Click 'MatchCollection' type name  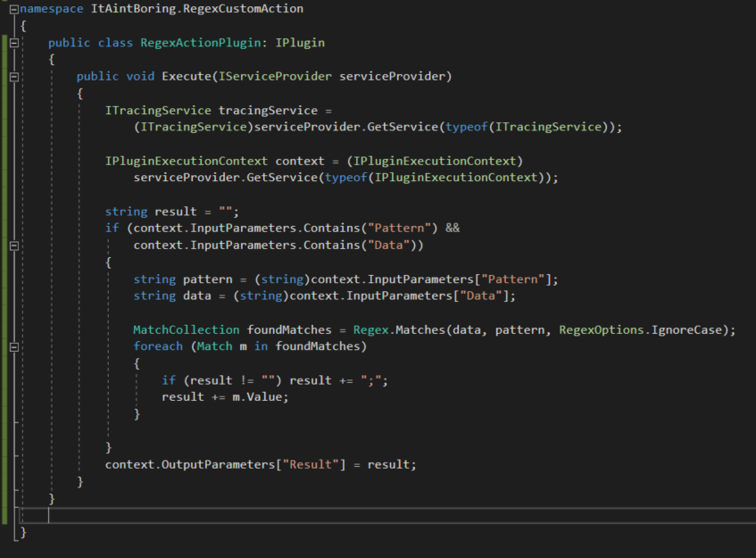click(187, 329)
